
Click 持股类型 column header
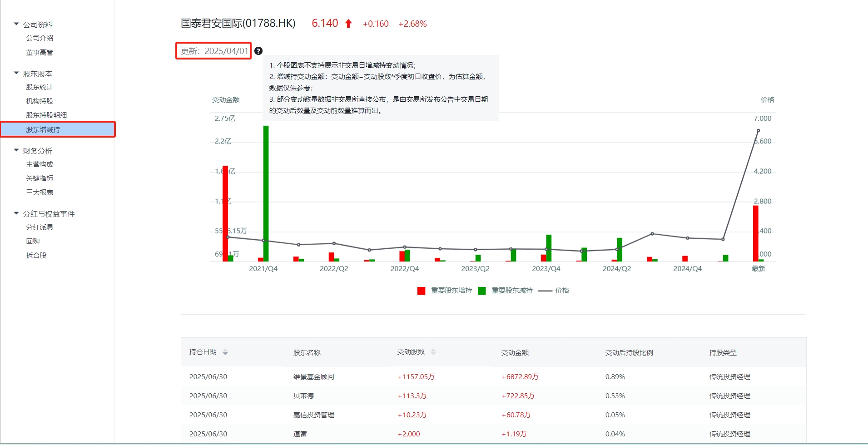[x=723, y=353]
